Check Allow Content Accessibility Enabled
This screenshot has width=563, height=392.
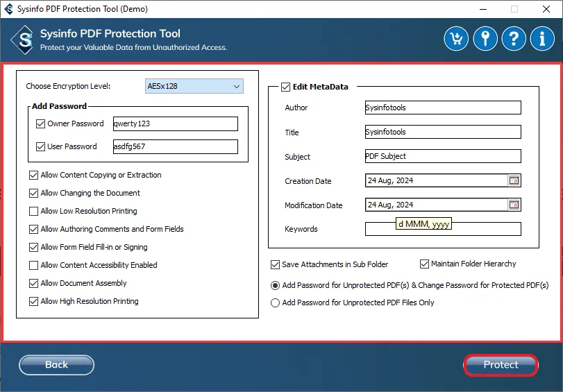click(x=34, y=265)
